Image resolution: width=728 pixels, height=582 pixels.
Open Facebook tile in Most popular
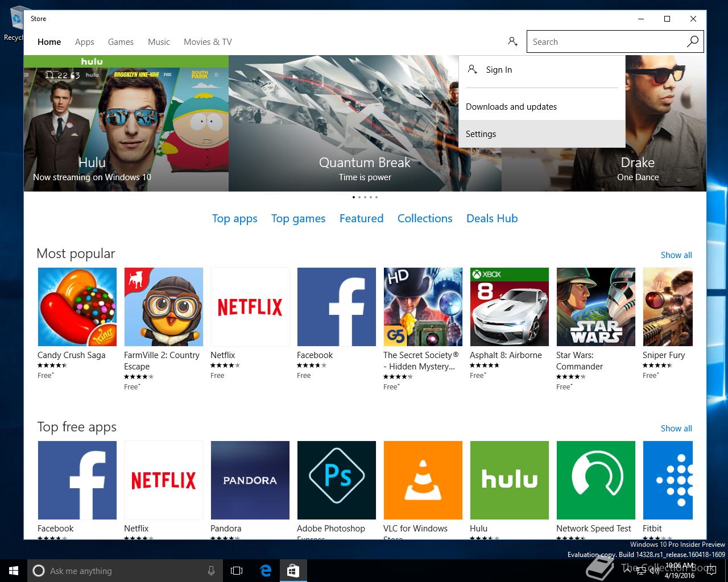coord(337,307)
